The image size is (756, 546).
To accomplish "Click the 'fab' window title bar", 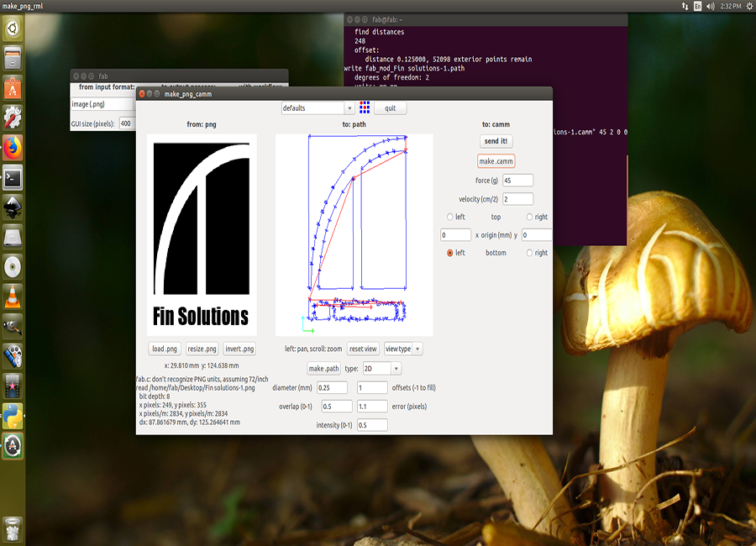I will coord(179,76).
